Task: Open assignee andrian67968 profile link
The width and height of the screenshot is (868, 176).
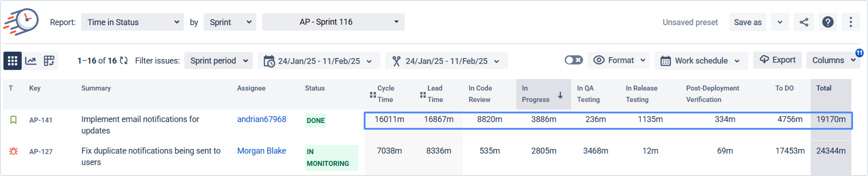Action: tap(261, 119)
